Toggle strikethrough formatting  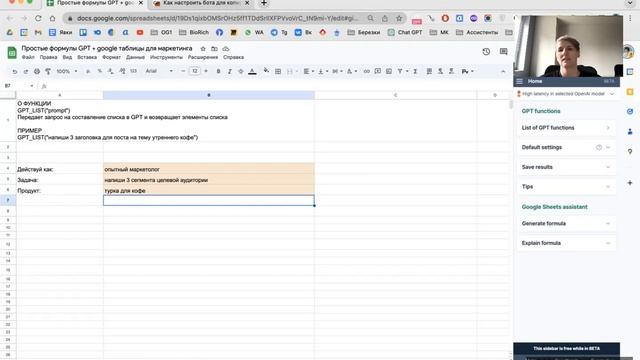pos(240,71)
